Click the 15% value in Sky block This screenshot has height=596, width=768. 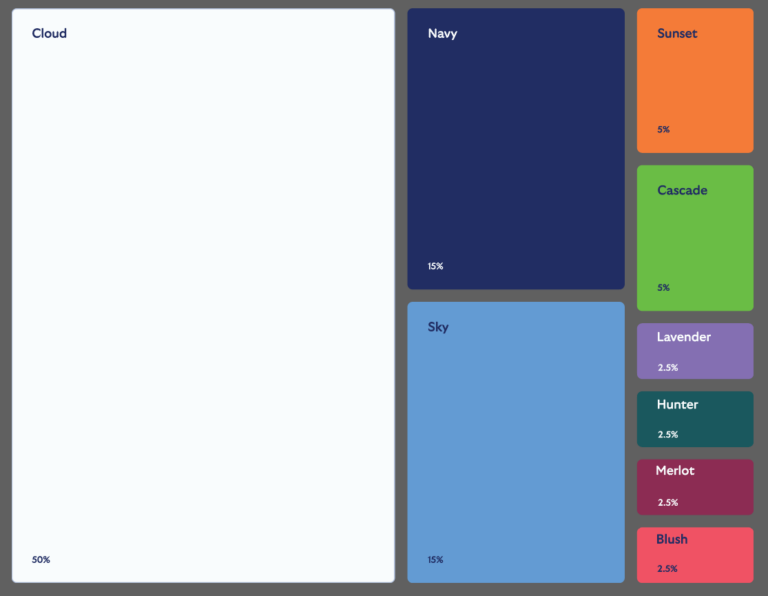point(435,560)
